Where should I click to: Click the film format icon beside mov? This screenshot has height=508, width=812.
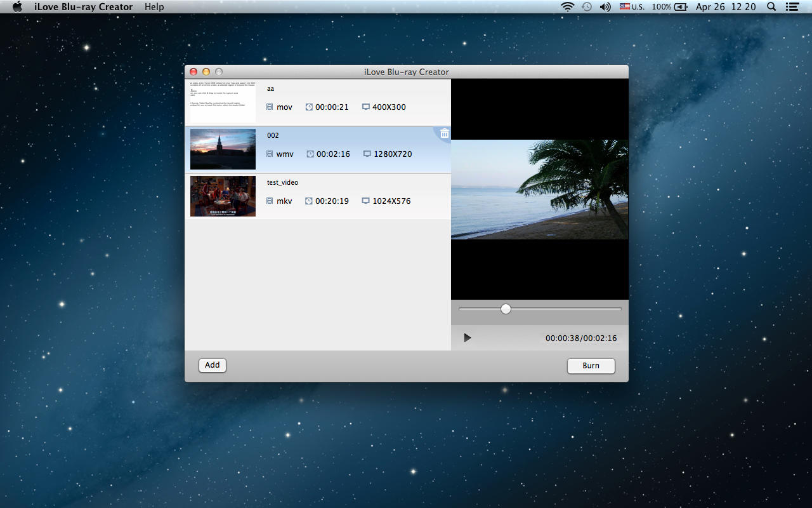(x=270, y=107)
